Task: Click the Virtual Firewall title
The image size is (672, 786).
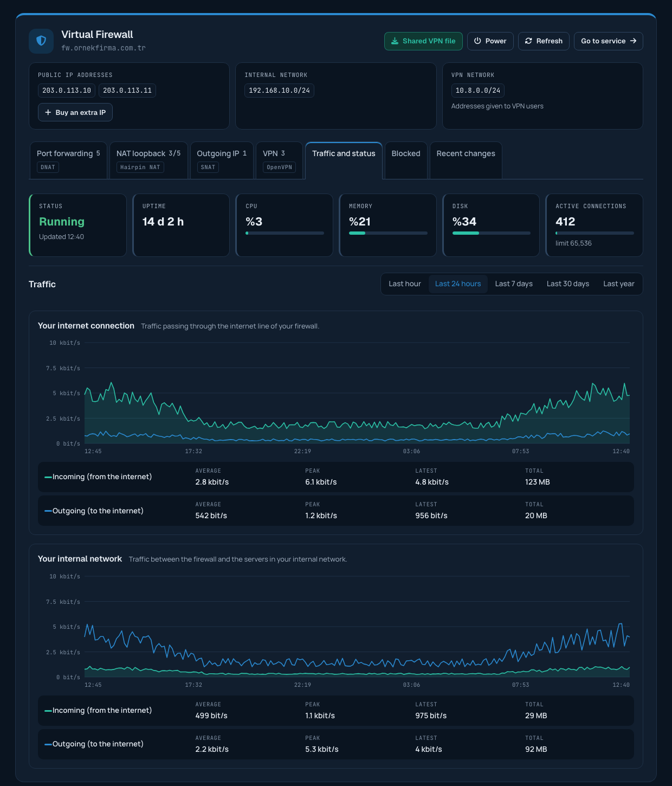Action: [97, 34]
